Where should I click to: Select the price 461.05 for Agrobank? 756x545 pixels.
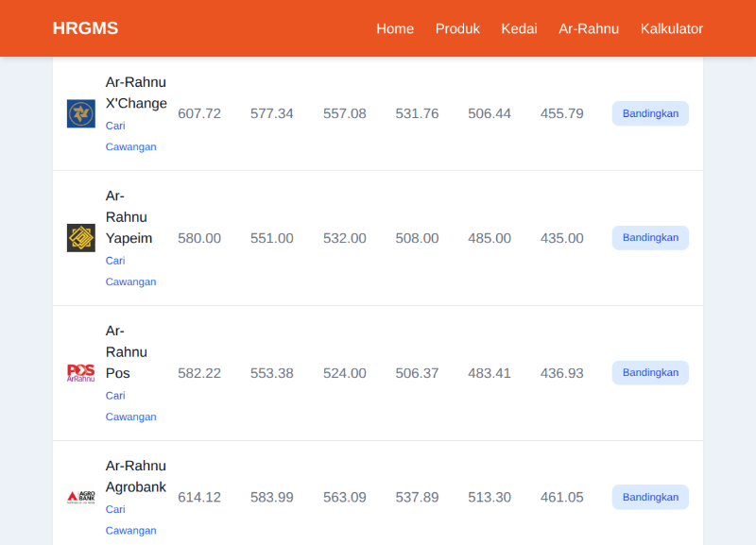point(562,497)
